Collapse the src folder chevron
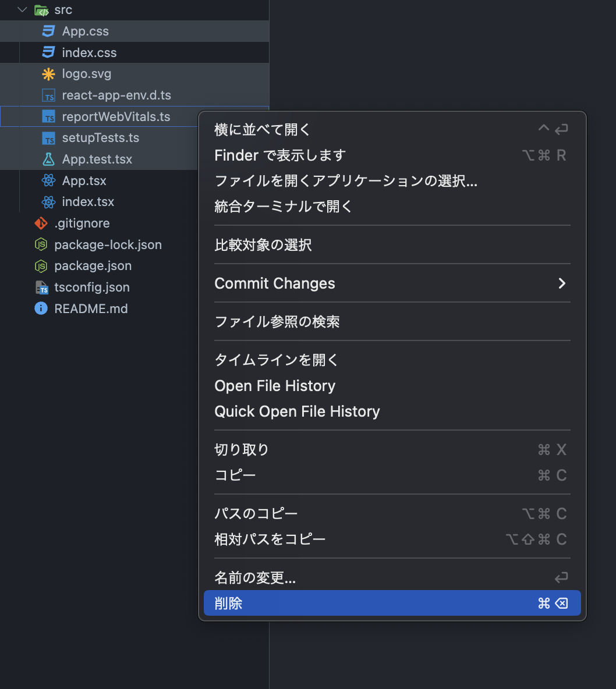 coord(22,10)
